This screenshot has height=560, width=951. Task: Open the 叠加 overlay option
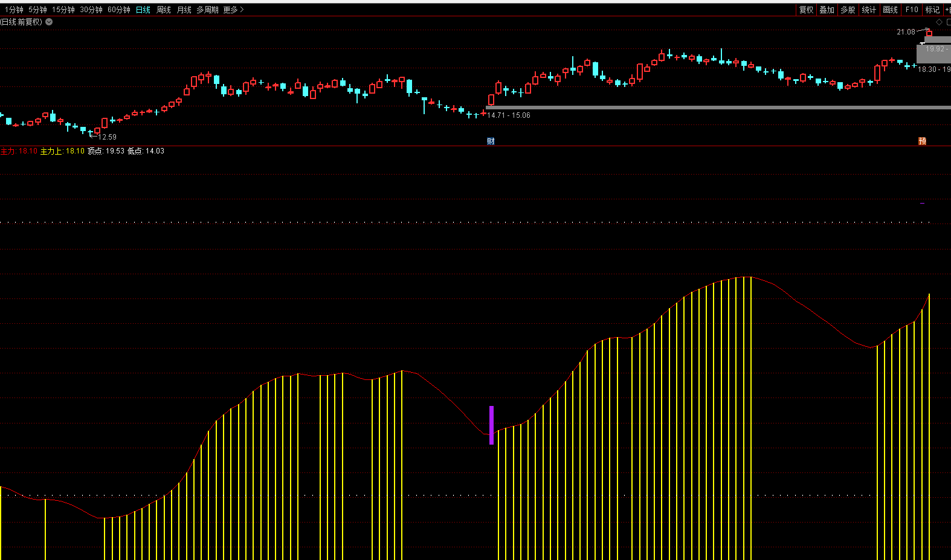coord(827,10)
